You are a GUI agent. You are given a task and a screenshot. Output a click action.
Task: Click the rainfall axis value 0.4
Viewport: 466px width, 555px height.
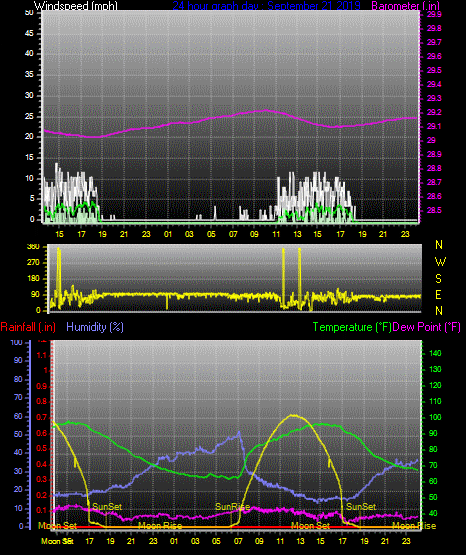tap(42, 464)
